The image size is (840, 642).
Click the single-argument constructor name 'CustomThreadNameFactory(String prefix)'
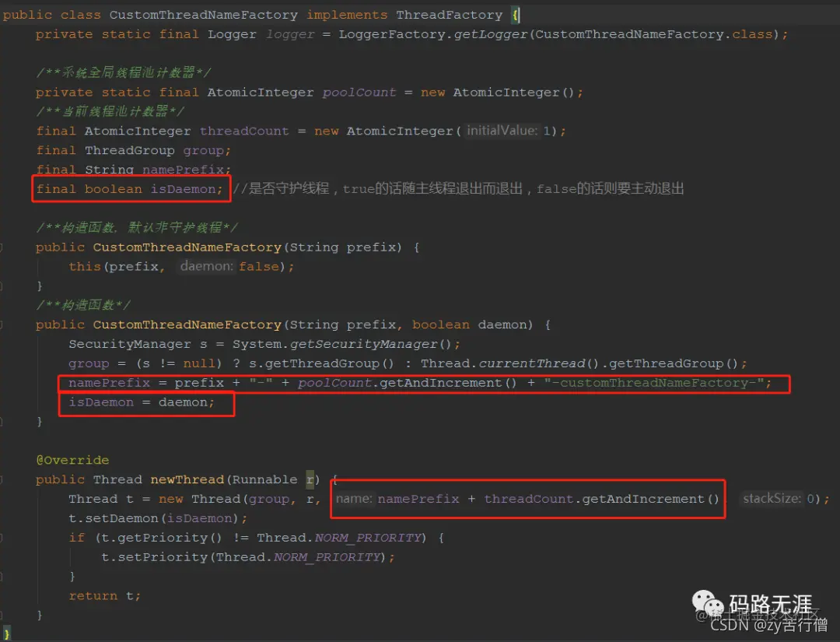187,247
